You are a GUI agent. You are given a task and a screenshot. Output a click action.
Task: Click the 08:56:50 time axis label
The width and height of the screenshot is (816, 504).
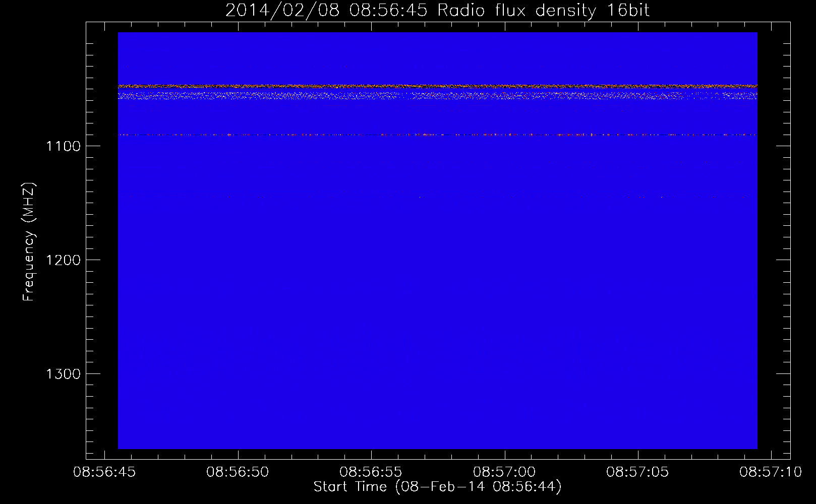point(238,472)
